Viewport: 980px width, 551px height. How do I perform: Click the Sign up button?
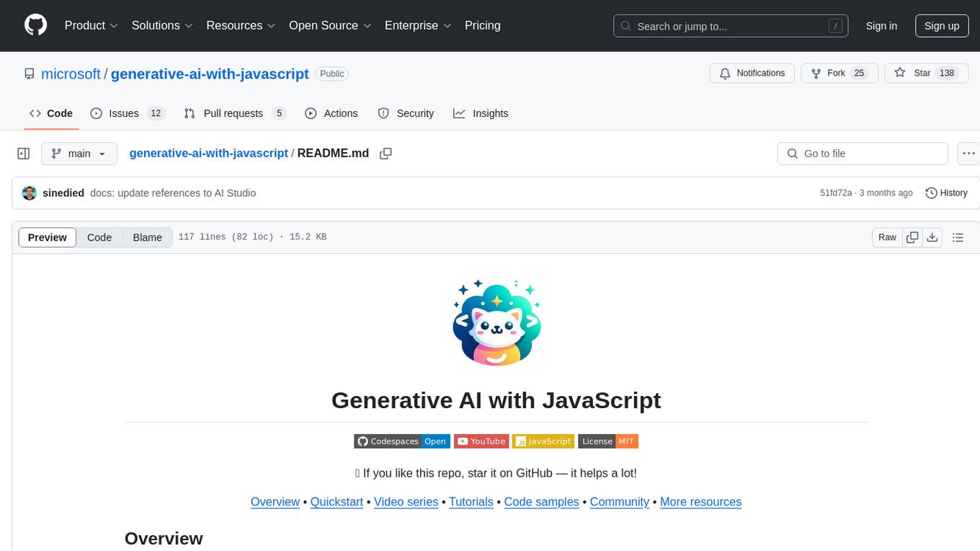[x=942, y=26]
